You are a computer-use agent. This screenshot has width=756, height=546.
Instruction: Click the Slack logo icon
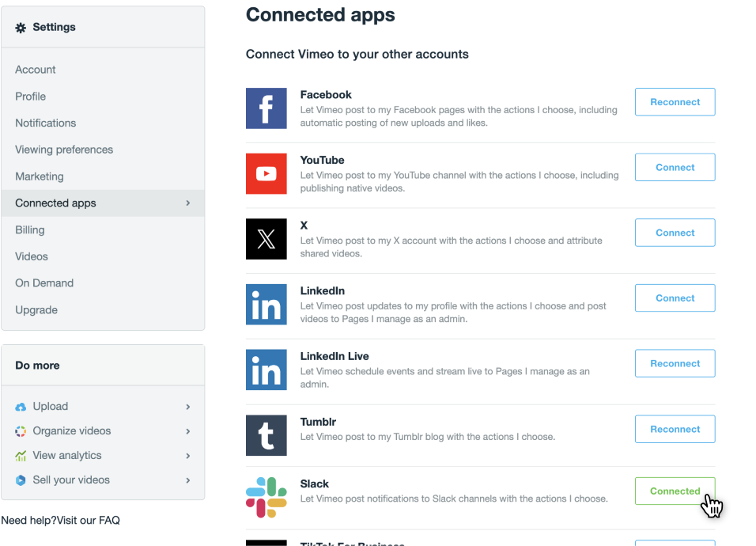266,497
